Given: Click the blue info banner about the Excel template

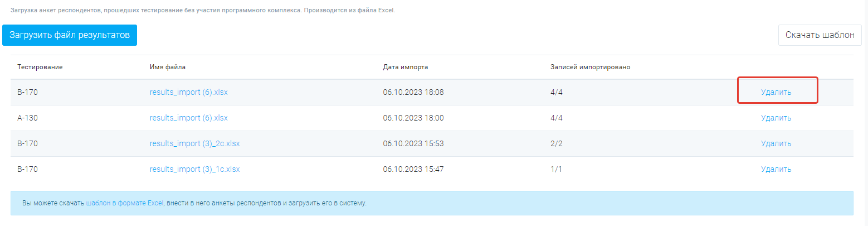Looking at the screenshot, I should [x=432, y=203].
